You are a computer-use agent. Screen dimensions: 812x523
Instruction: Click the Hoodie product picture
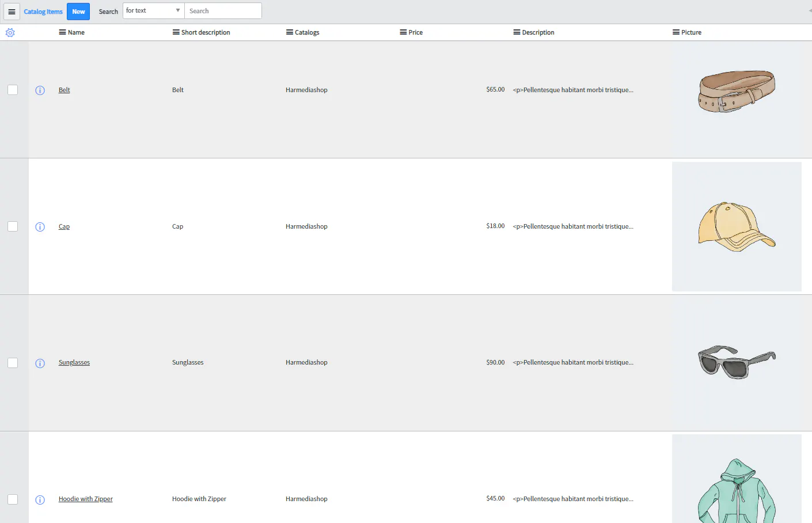(737, 479)
